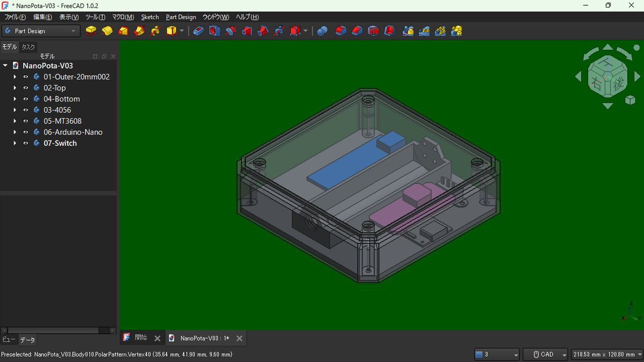Click the Pad tool icon

(x=91, y=31)
